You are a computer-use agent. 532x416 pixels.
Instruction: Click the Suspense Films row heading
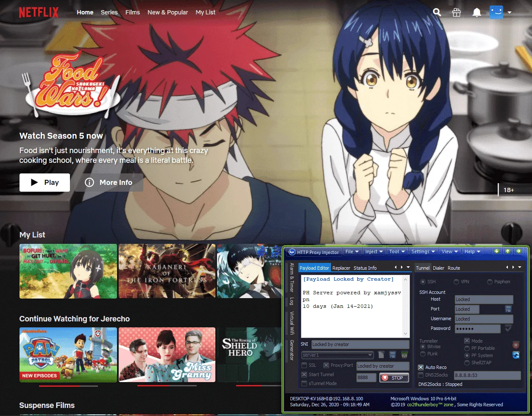pos(47,405)
